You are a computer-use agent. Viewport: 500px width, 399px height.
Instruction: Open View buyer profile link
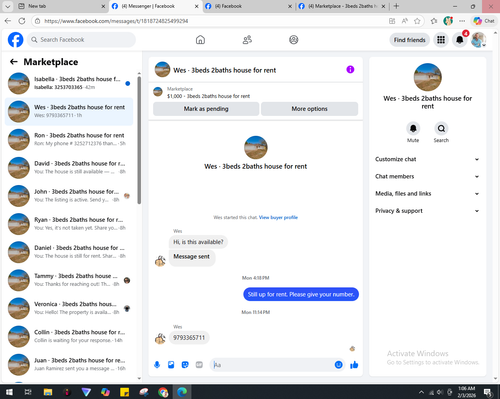(x=278, y=217)
